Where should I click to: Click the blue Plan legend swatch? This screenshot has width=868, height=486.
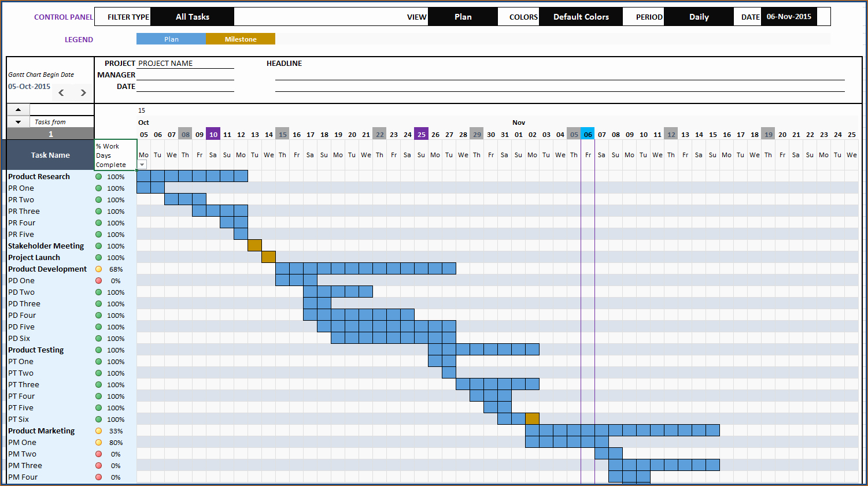[171, 39]
